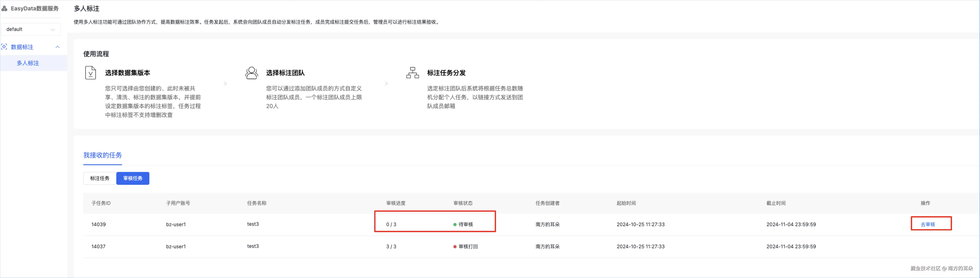Click arrow between team and distribution steps
980x278 pixels.
point(386,84)
